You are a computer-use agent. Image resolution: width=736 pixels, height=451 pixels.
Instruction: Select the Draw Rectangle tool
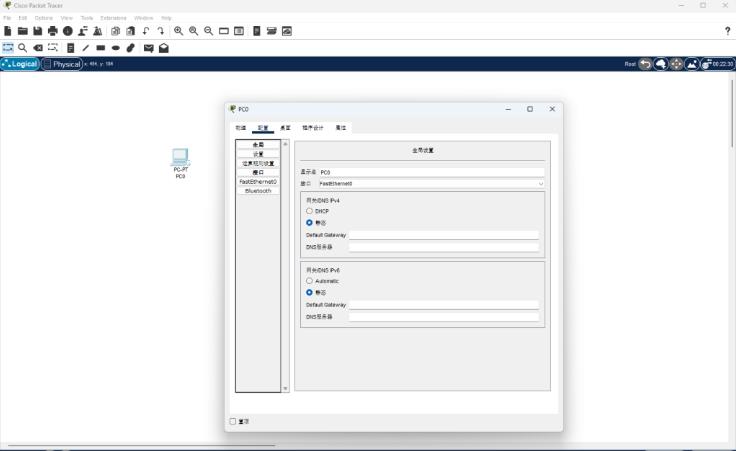pyautogui.click(x=100, y=48)
